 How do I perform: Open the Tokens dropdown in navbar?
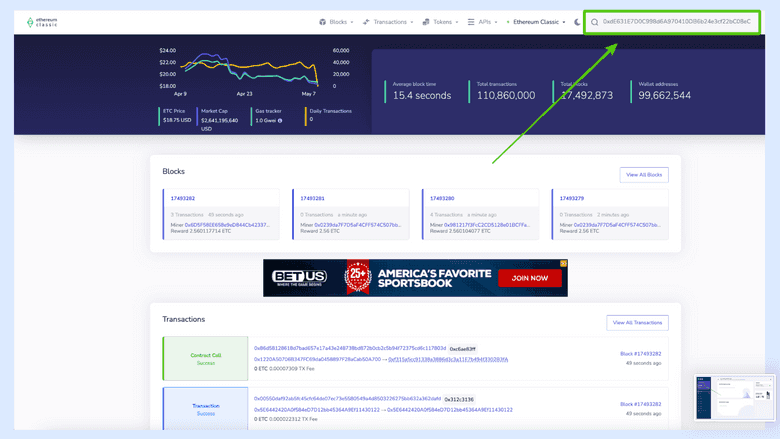click(440, 22)
